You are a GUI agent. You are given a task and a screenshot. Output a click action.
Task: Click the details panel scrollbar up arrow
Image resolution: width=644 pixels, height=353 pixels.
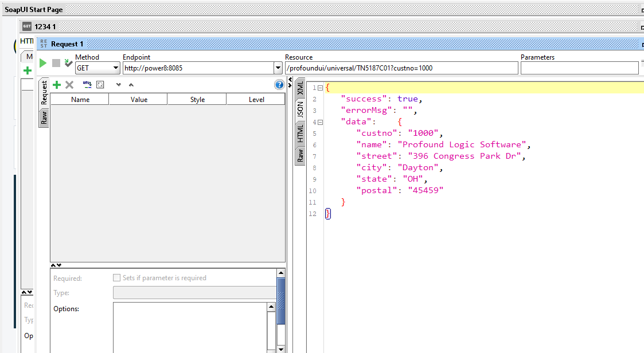coord(281,273)
